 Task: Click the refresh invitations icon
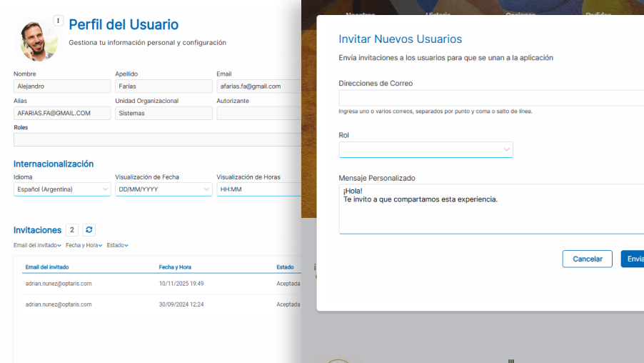click(89, 229)
